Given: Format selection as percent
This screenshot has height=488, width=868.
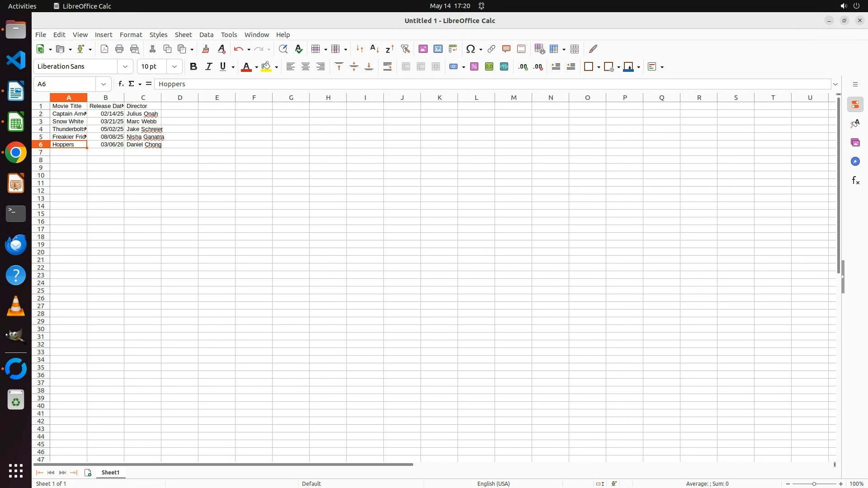Looking at the screenshot, I should click(x=474, y=67).
